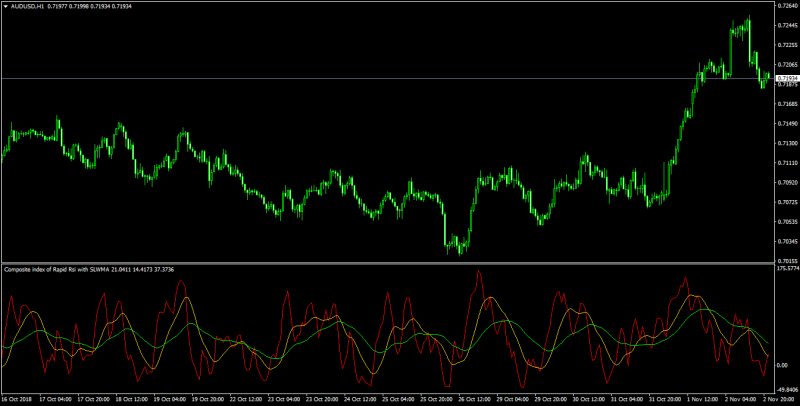Click the 0.00 indicator scale value
The height and width of the screenshot is (406, 800).
783,365
